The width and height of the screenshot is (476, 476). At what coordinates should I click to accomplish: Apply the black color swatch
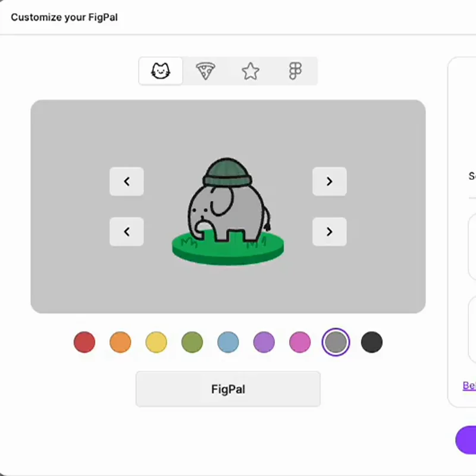click(x=371, y=342)
